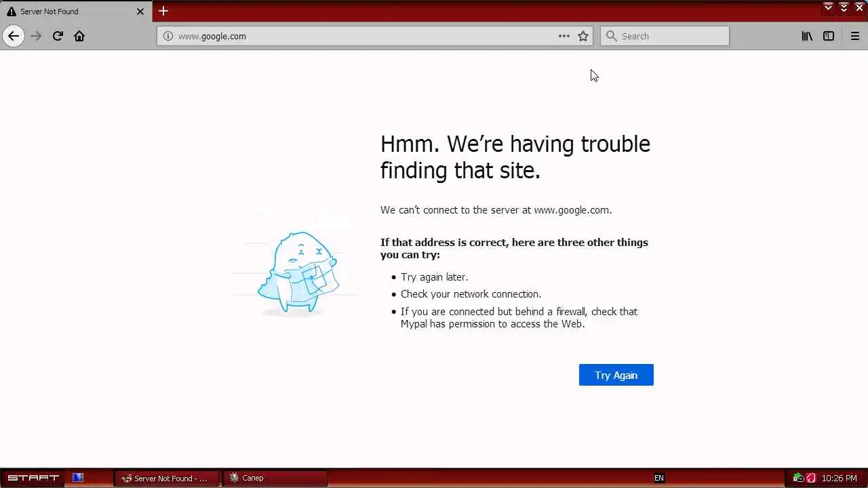The width and height of the screenshot is (868, 488).
Task: Switch to Server Not Found taskbar item
Action: pos(167,478)
